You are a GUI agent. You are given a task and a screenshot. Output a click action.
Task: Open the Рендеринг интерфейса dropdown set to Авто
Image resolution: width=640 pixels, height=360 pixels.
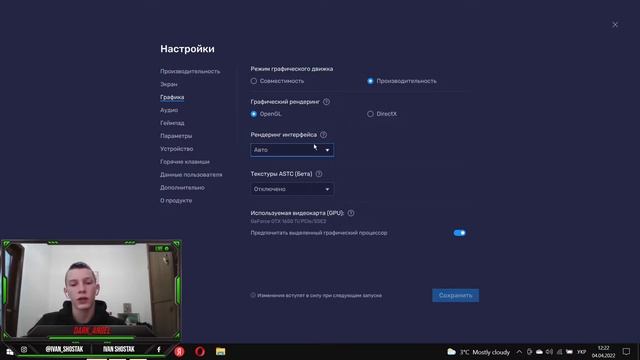pos(292,150)
